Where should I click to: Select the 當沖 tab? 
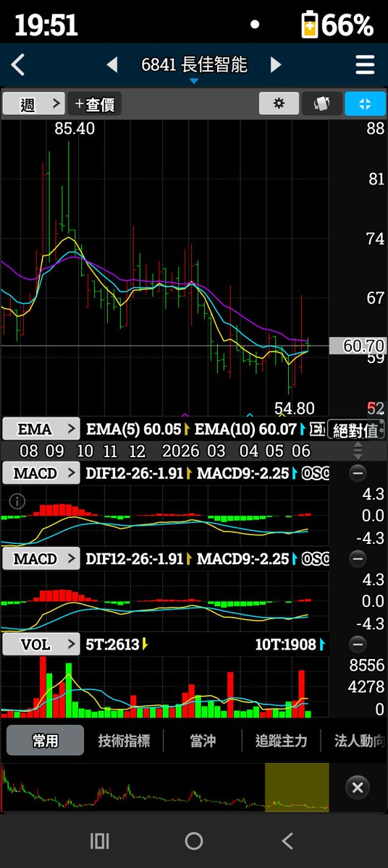click(x=203, y=741)
